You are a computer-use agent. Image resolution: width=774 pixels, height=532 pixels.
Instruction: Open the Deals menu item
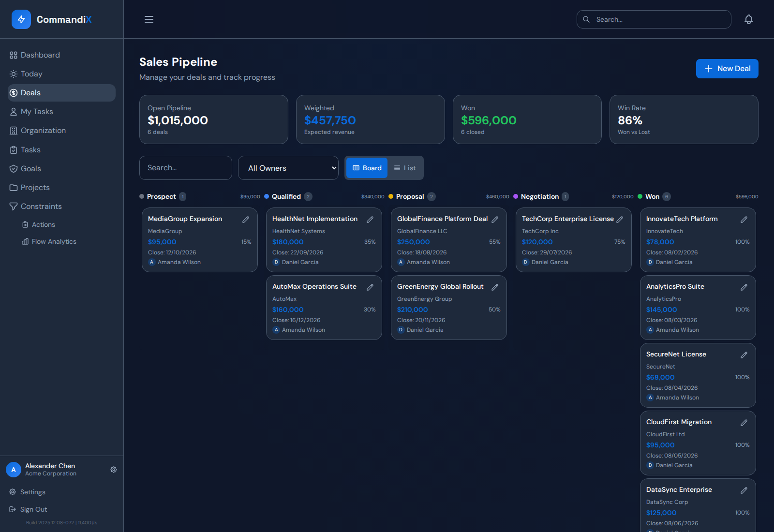click(61, 93)
